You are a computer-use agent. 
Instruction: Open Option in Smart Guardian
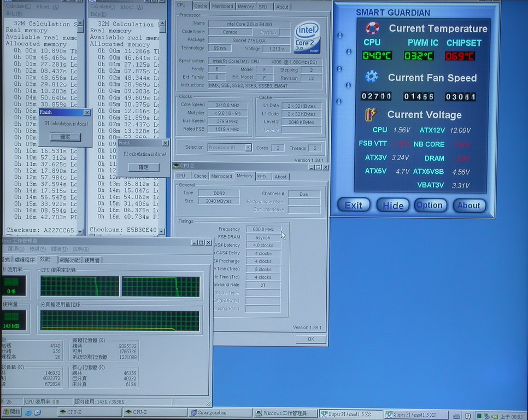pos(430,205)
